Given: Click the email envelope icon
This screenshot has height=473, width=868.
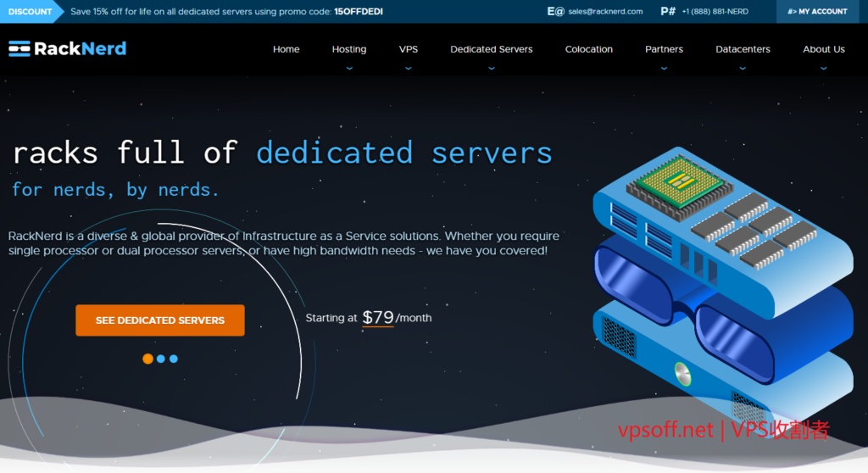Looking at the screenshot, I should coord(555,12).
